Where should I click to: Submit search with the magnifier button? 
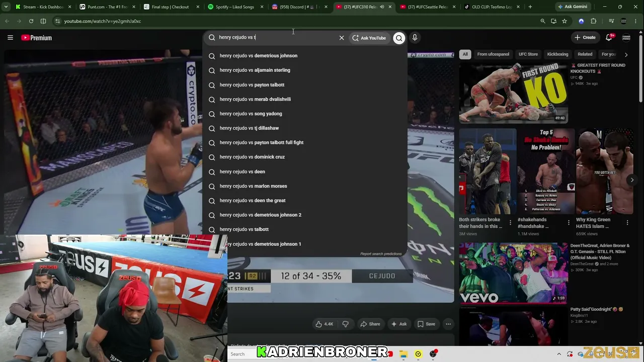399,38
